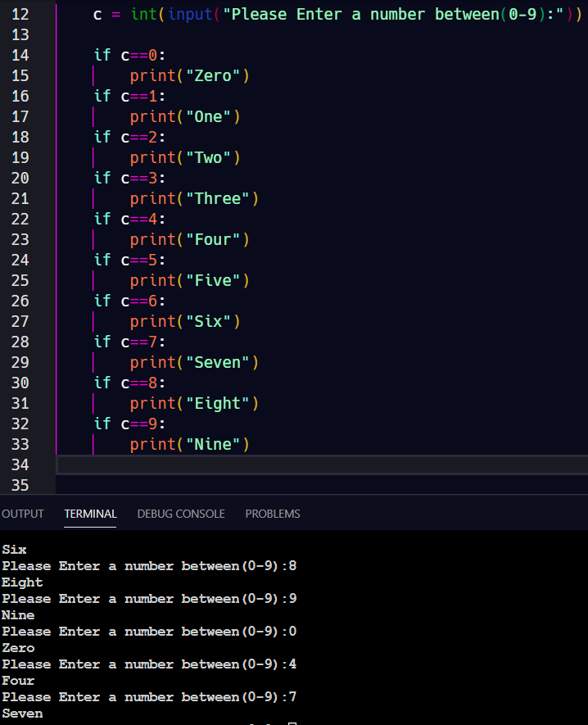Click the terminal cursor at the last prompt

292,723
